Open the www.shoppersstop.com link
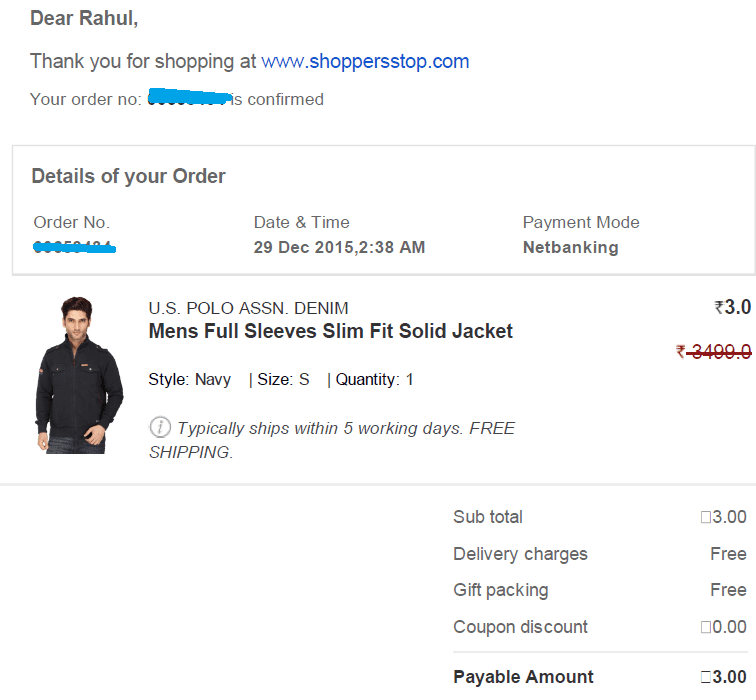This screenshot has height=700, width=756. pos(365,62)
